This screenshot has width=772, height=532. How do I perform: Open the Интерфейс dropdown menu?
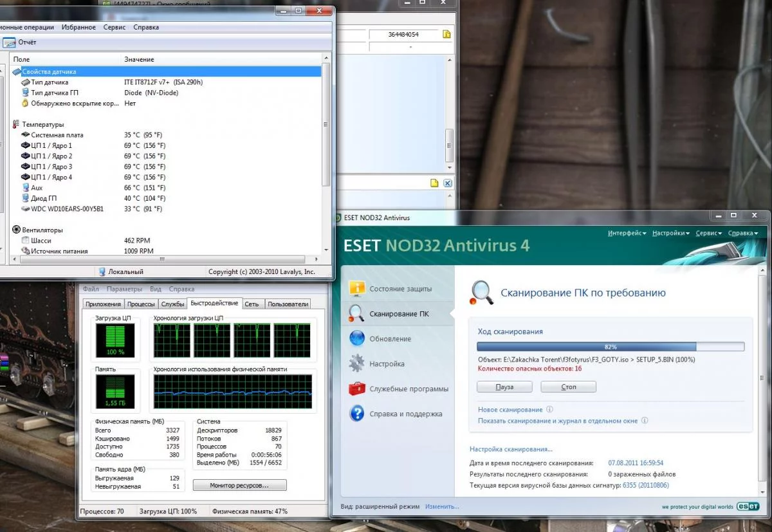(627, 233)
